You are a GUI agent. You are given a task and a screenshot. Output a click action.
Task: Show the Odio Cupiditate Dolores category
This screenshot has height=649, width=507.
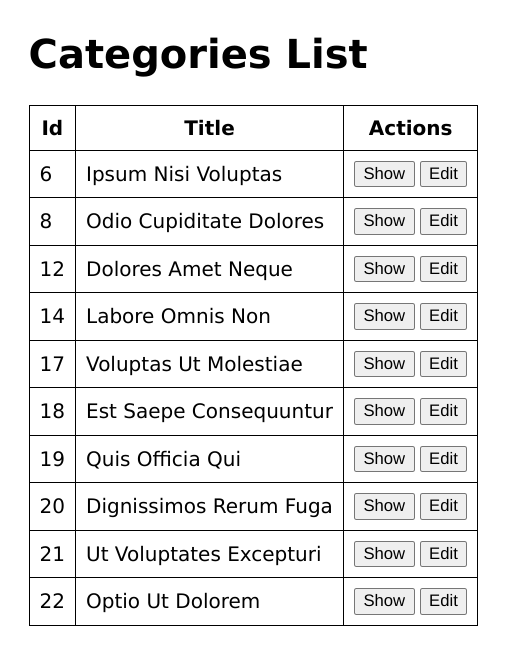coord(384,221)
